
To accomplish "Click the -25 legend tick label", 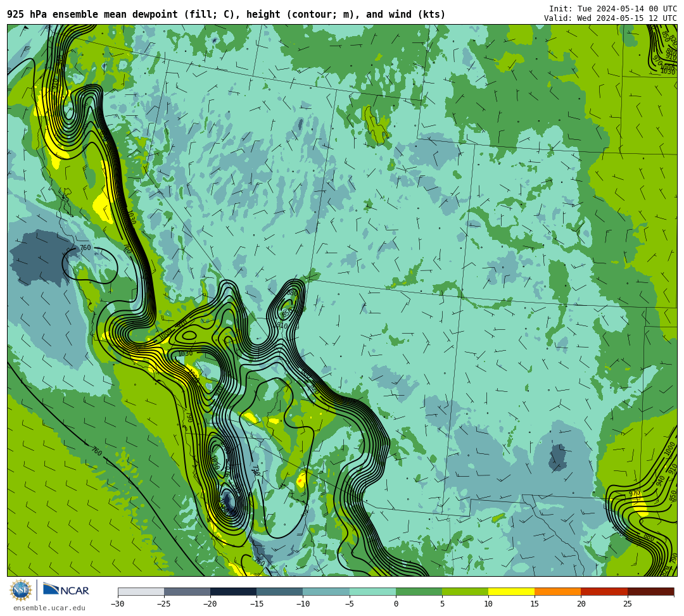I will click(x=164, y=604).
